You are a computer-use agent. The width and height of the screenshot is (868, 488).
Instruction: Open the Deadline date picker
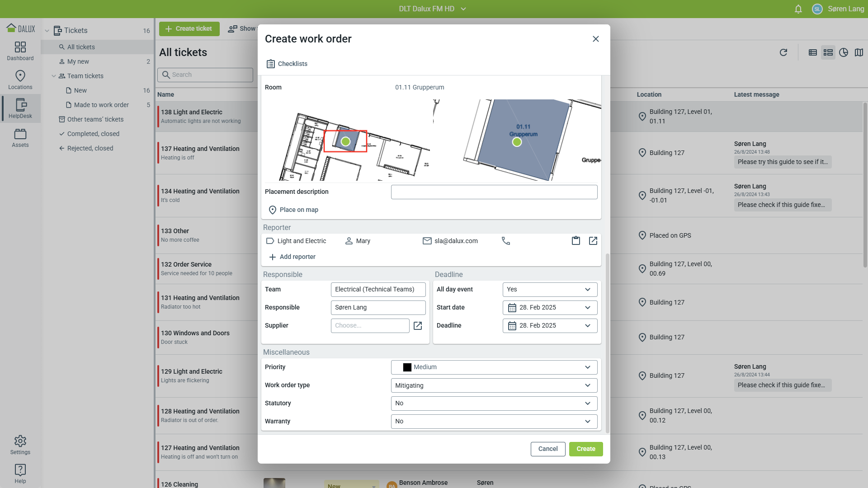[x=550, y=325]
